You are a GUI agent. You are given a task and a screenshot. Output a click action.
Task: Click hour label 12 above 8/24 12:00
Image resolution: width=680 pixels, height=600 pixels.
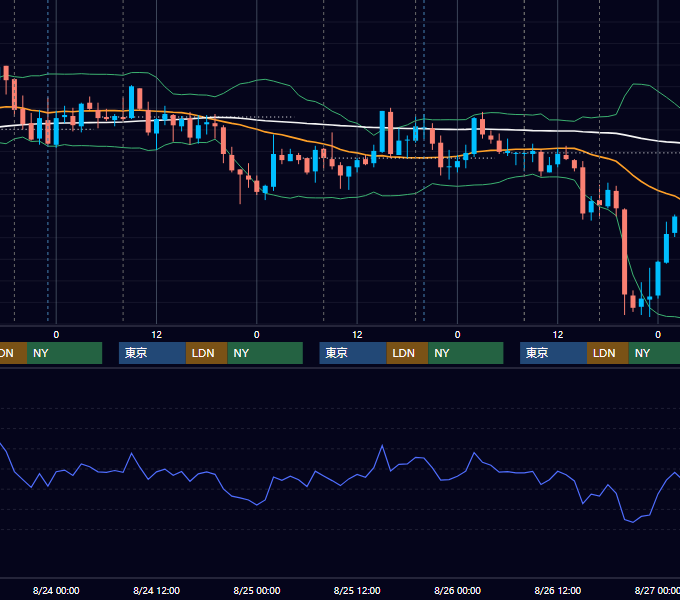click(x=157, y=335)
